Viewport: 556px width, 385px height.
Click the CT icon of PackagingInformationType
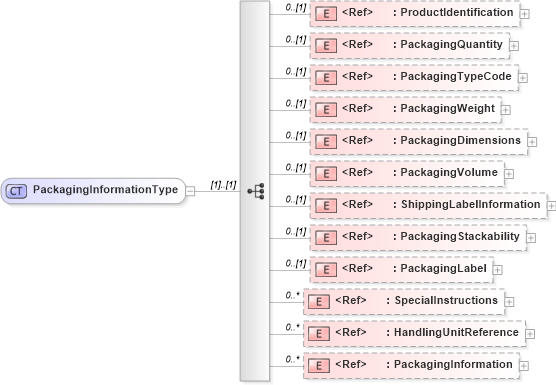pyautogui.click(x=16, y=191)
